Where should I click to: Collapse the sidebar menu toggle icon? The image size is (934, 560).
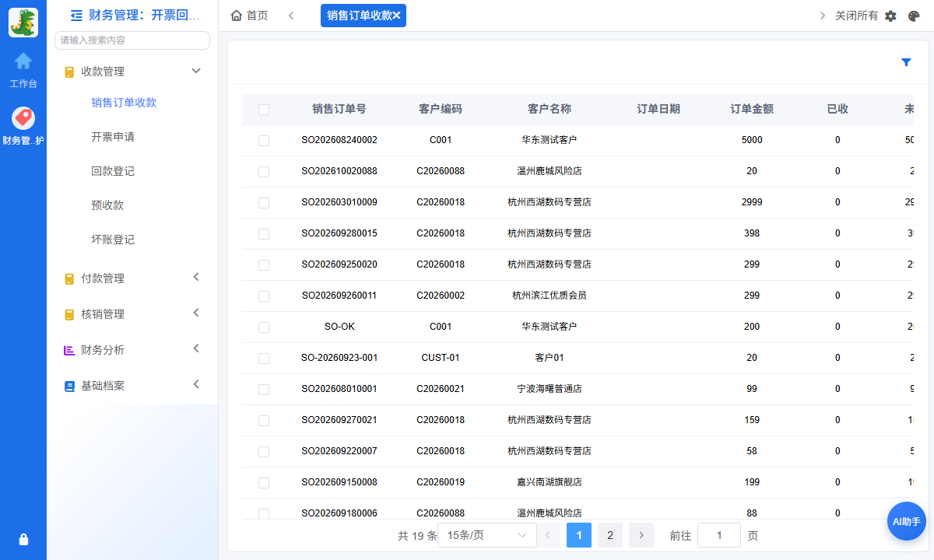(x=76, y=15)
